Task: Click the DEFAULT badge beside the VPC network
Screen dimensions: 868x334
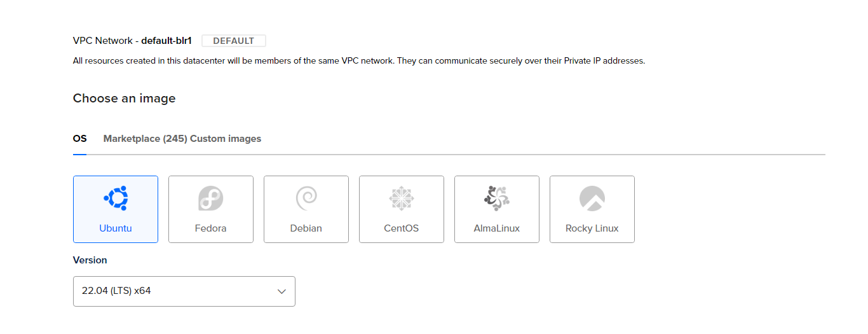Action: pos(234,41)
